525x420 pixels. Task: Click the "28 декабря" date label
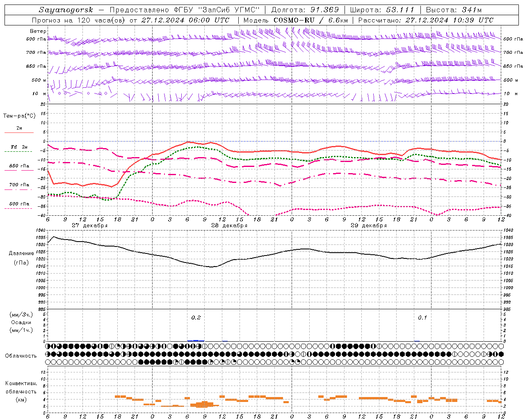[229, 226]
